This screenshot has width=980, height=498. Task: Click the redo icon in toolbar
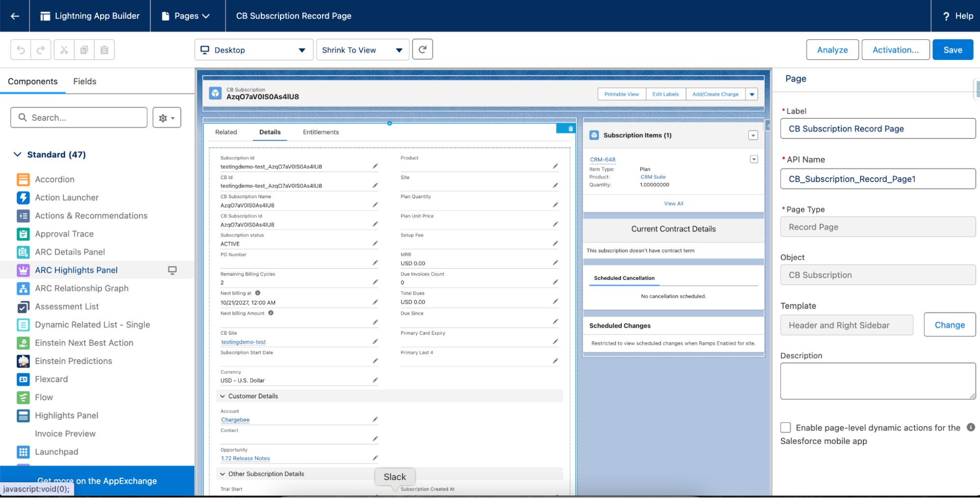point(41,50)
